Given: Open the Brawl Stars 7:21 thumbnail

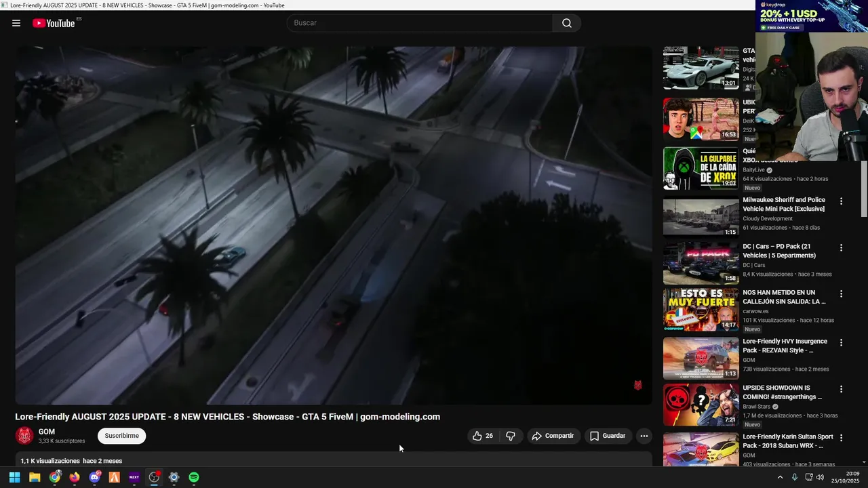Looking at the screenshot, I should pyautogui.click(x=701, y=405).
